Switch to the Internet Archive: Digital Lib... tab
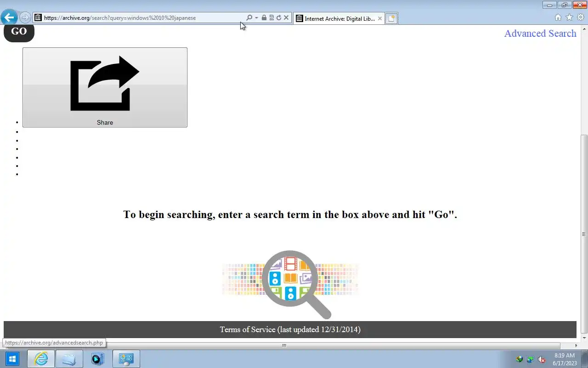Screen dimensions: 588x368 (339, 19)
